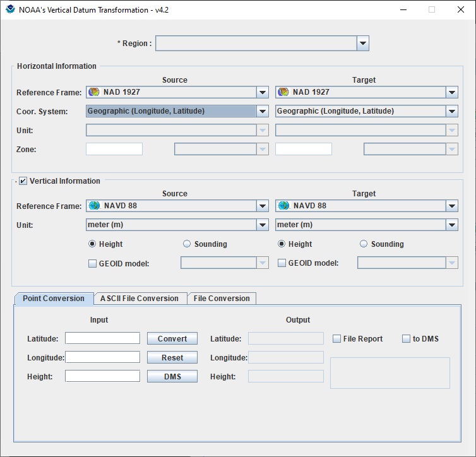Click the target Zone text field
The image size is (476, 457).
tap(304, 149)
